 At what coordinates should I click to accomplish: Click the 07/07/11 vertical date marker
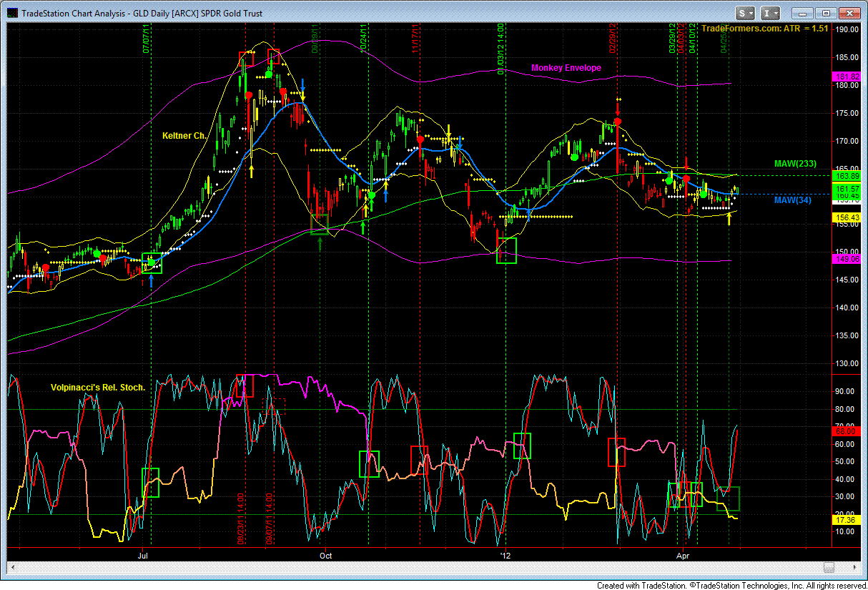[x=147, y=39]
